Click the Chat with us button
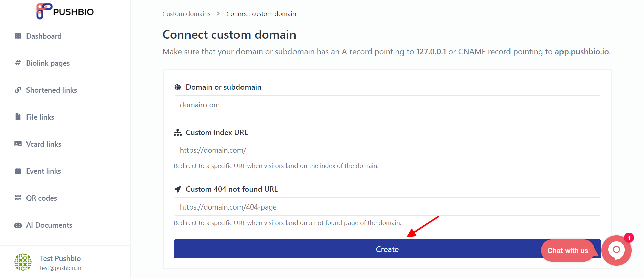644x278 pixels. (568, 250)
